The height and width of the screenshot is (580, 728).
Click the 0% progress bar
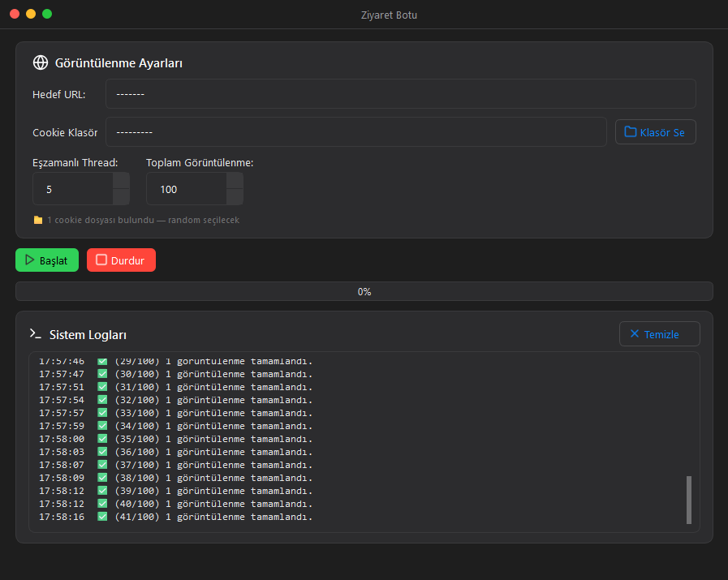[x=364, y=291]
